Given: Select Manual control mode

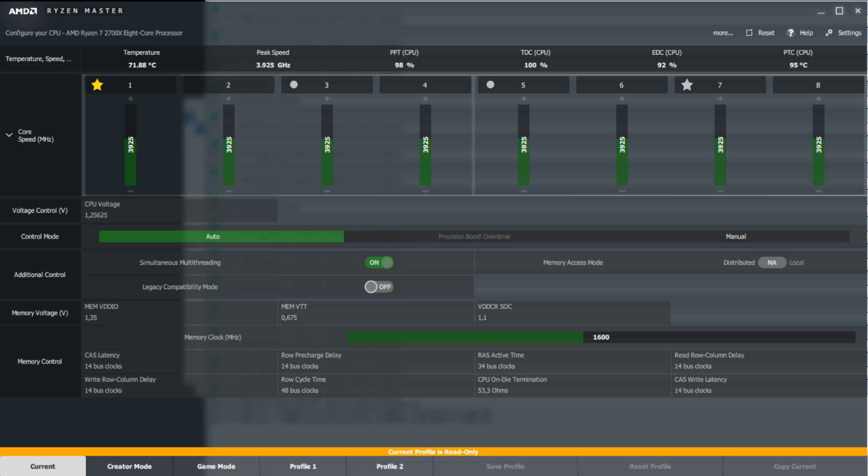Looking at the screenshot, I should (736, 236).
